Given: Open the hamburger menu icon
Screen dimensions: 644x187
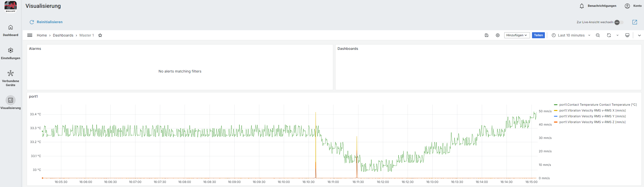Looking at the screenshot, I should click(30, 35).
